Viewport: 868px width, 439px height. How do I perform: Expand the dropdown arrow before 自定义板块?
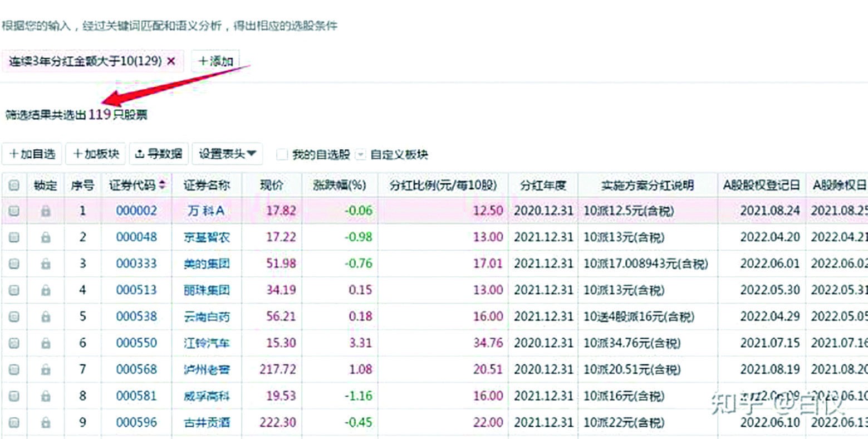click(x=361, y=155)
